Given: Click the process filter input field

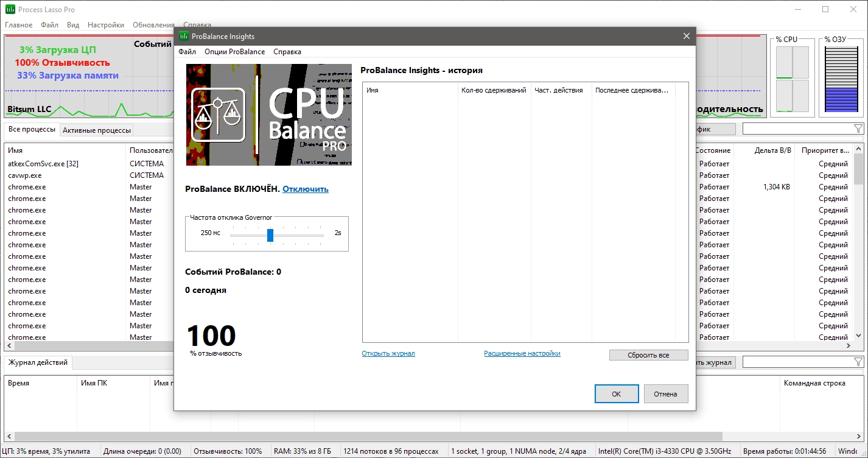Looking at the screenshot, I should [797, 129].
